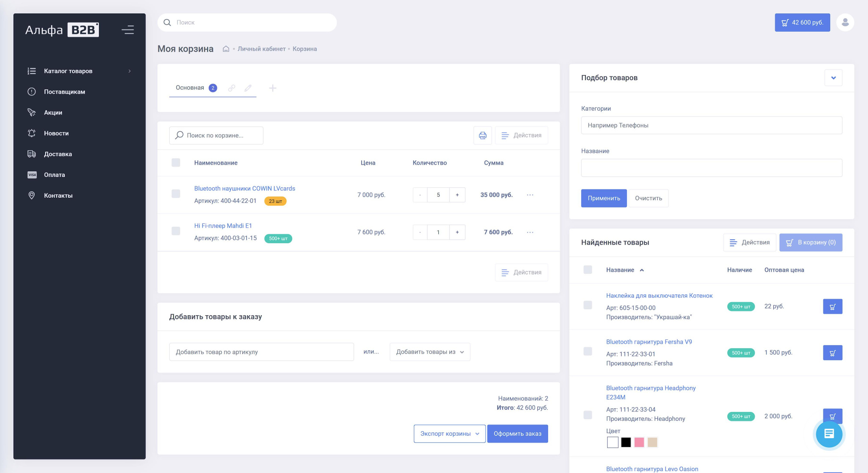868x473 pixels.
Task: Go to Доставка sidebar item
Action: coord(58,154)
